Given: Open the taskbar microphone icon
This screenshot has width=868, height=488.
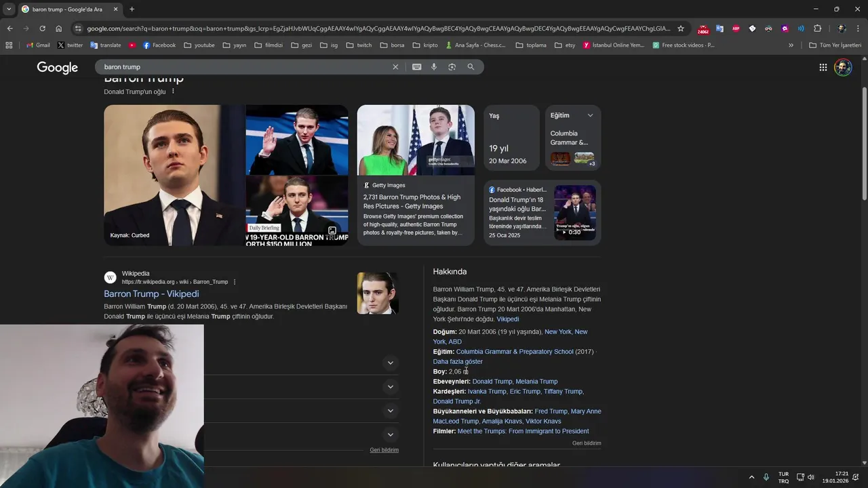Looking at the screenshot, I should [x=766, y=477].
